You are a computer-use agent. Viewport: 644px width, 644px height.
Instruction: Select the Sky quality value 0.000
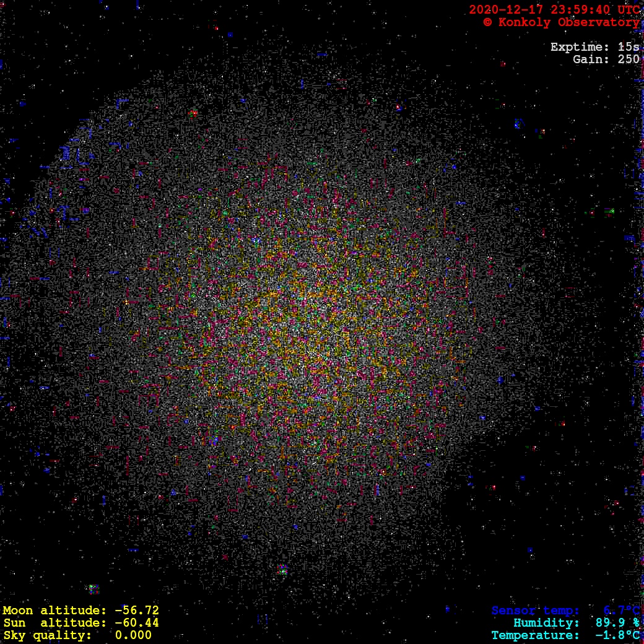pos(133,635)
